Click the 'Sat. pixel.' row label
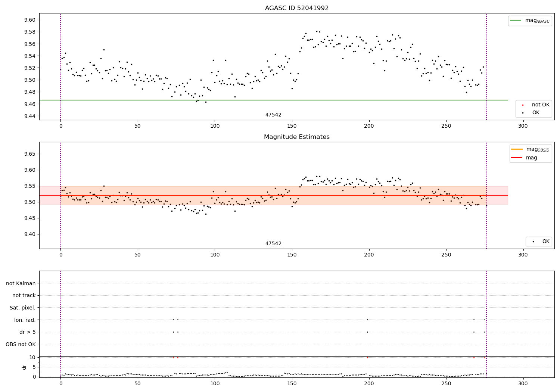 tap(23, 308)
